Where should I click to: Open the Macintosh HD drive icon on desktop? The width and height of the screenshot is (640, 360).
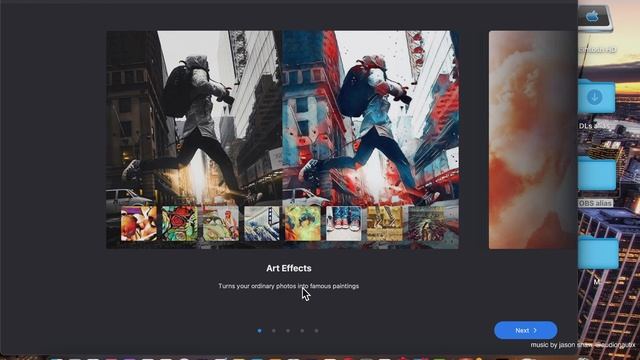(596, 18)
